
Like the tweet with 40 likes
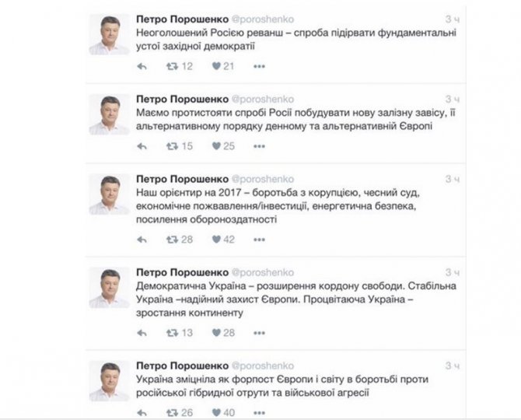(x=216, y=413)
